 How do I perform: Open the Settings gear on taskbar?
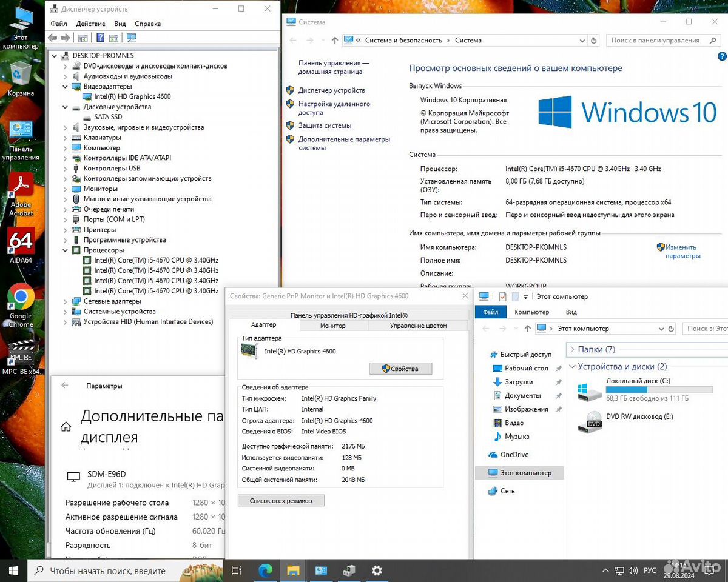377,570
